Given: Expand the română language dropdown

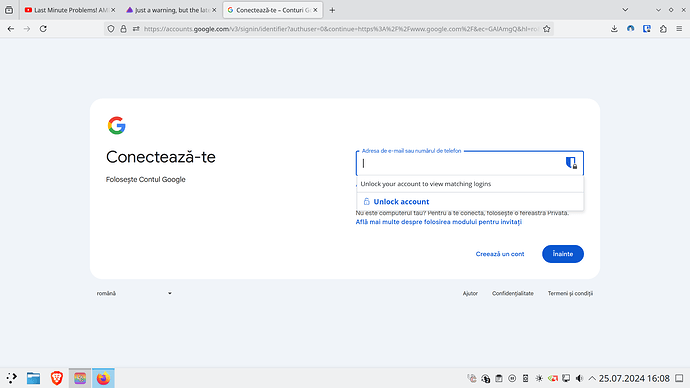Looking at the screenshot, I should (134, 293).
